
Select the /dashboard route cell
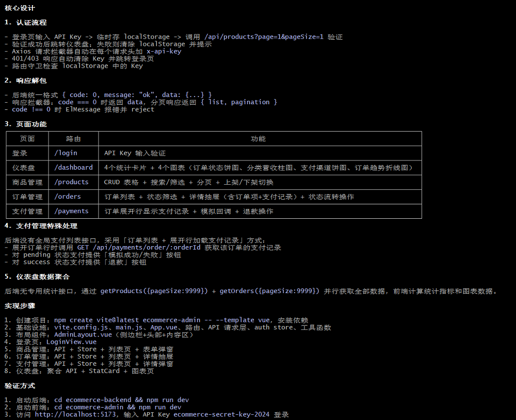tap(73, 167)
